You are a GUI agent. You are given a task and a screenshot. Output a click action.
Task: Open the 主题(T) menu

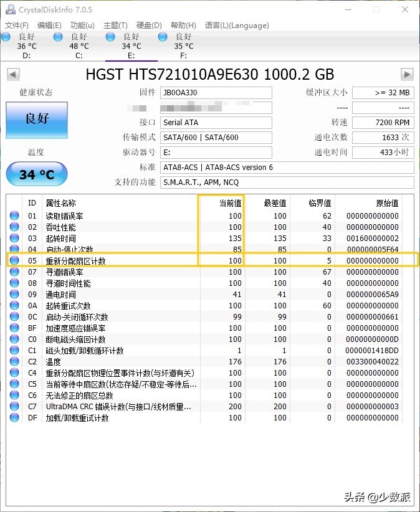(x=115, y=26)
